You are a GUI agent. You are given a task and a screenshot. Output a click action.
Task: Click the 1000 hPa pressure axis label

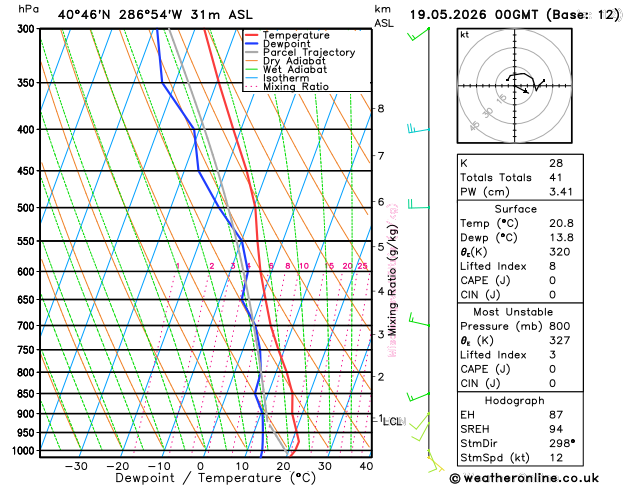25,451
